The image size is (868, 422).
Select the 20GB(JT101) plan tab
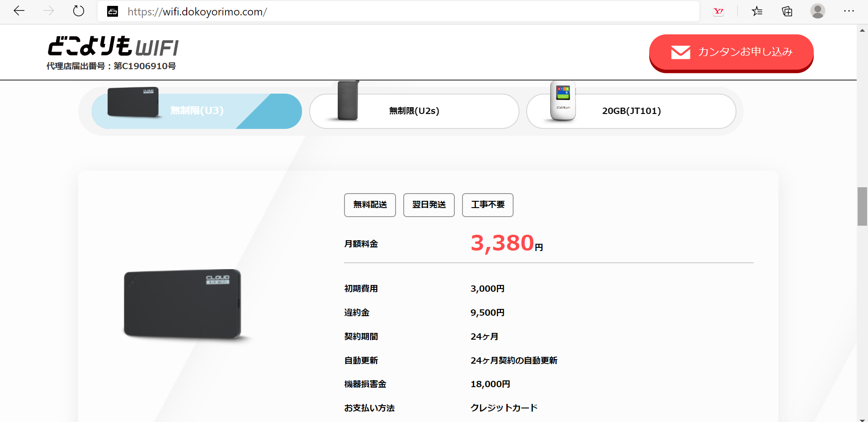631,111
